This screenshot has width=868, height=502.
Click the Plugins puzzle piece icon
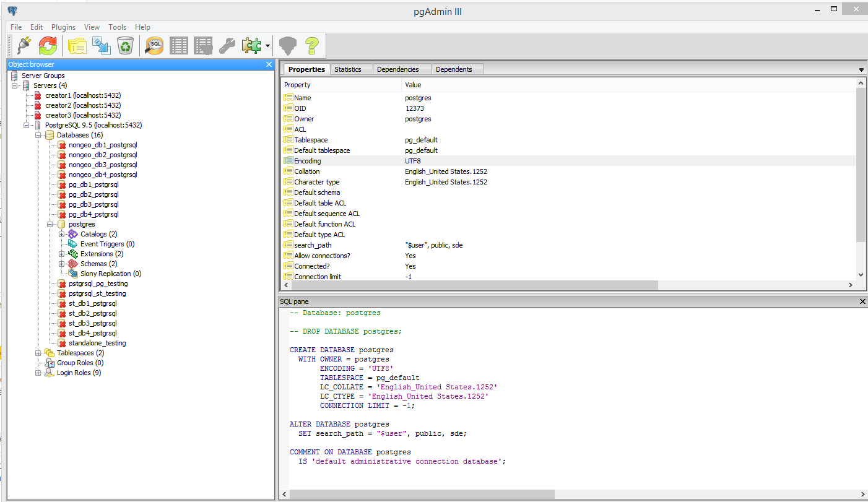(x=252, y=46)
